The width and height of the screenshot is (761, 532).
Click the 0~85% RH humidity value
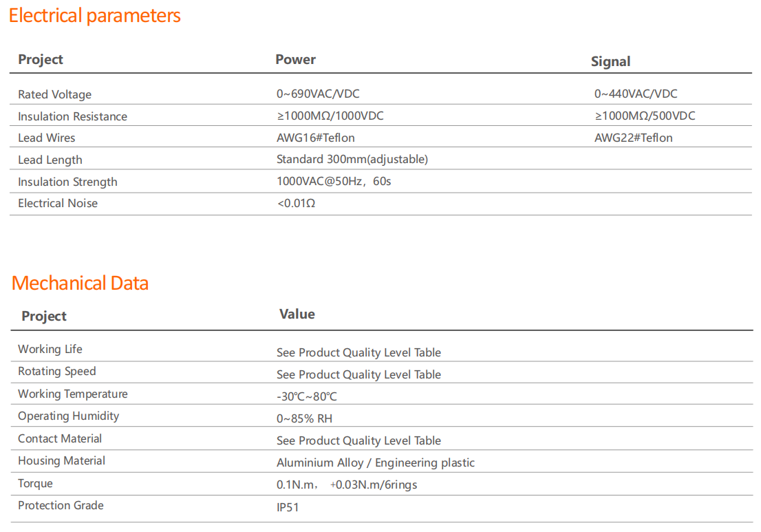[x=304, y=418]
